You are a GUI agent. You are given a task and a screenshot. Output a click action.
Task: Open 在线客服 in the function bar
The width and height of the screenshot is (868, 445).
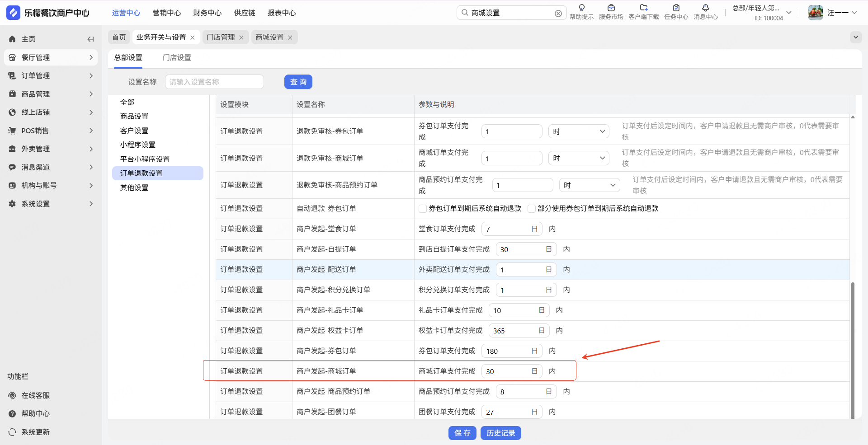coord(36,395)
